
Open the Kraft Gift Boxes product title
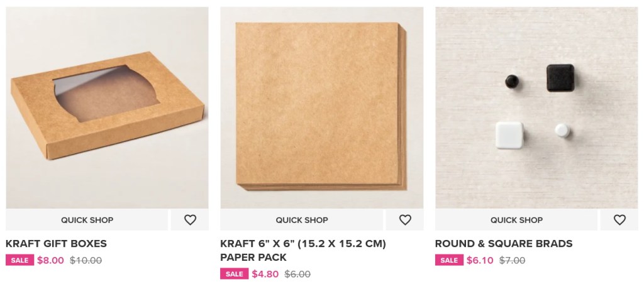56,244
